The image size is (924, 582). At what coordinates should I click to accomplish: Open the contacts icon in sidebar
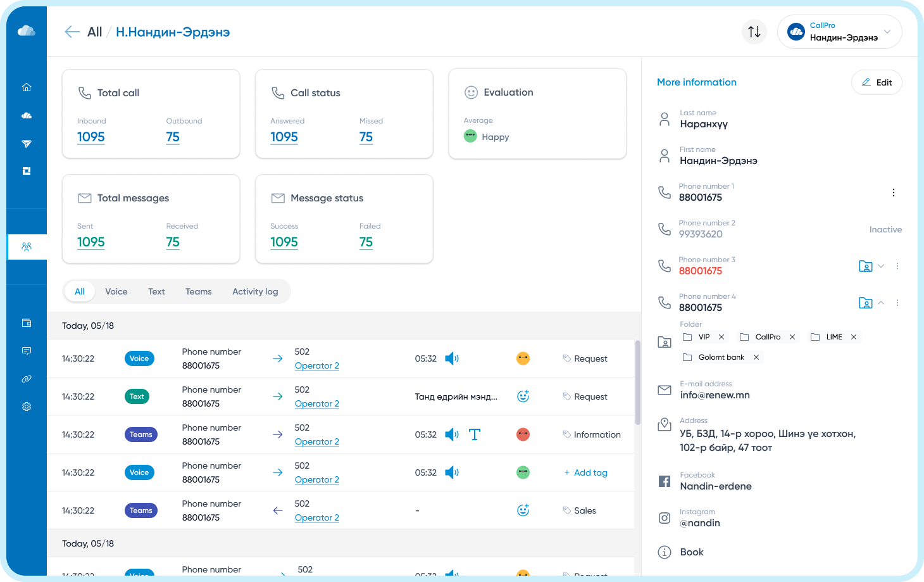pyautogui.click(x=27, y=247)
